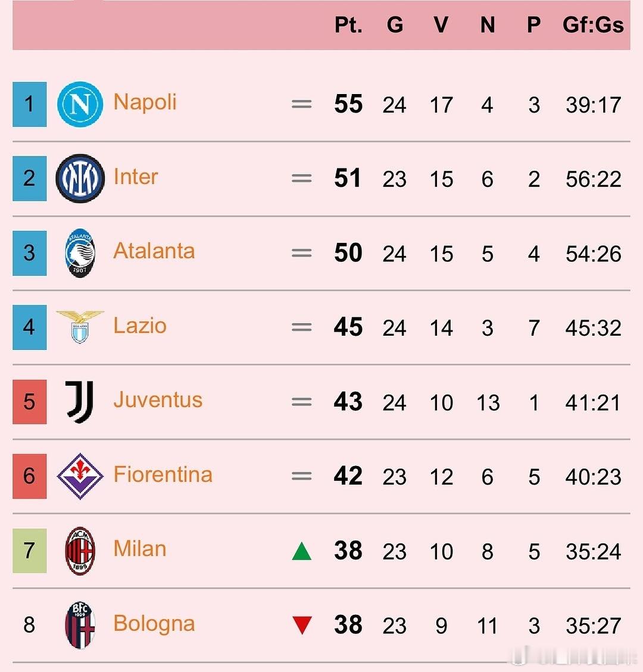This screenshot has width=643, height=672.
Task: Open the Bologna team link
Action: [154, 624]
